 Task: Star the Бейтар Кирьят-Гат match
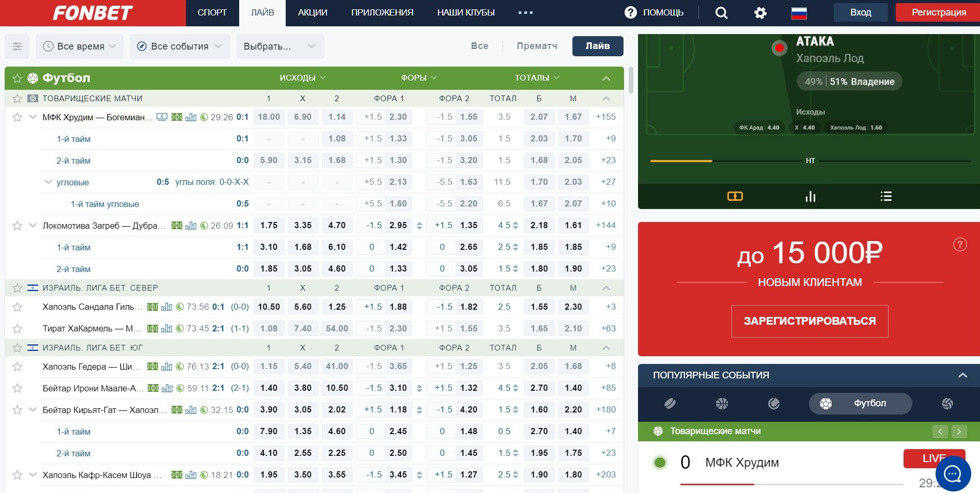point(17,410)
